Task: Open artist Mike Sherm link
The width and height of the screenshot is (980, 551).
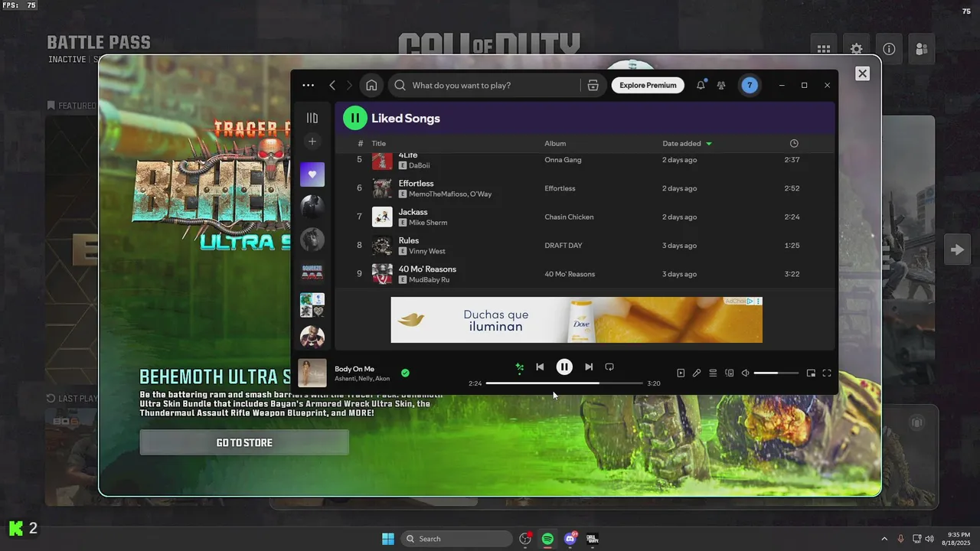Action: pos(428,223)
